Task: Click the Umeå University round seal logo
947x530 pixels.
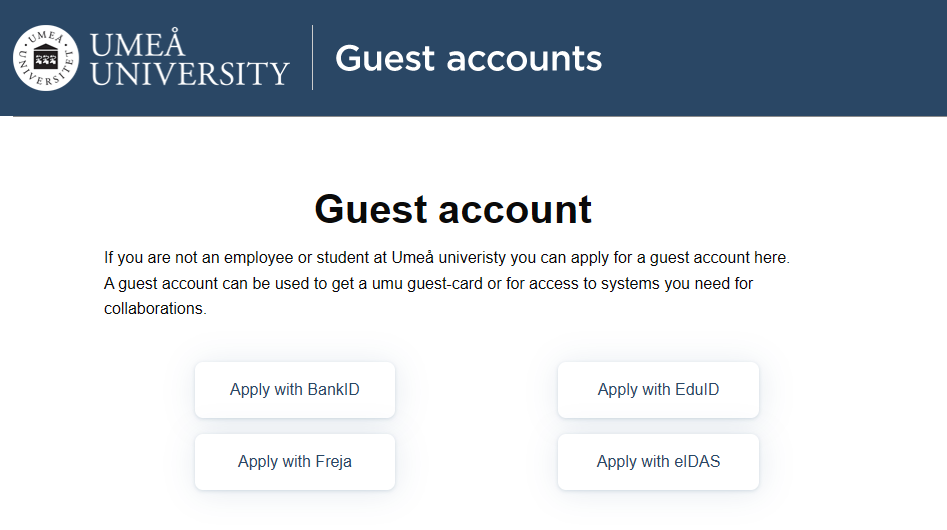Action: coord(46,58)
